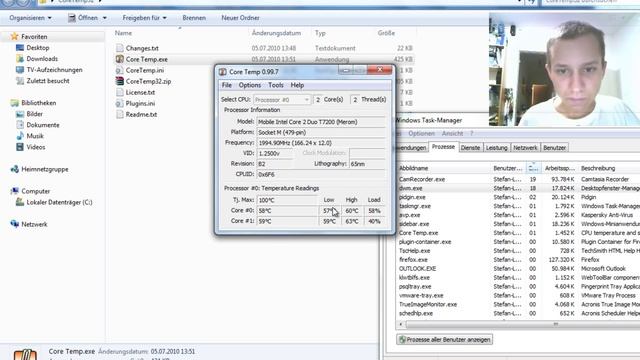Image resolution: width=640 pixels, height=360 pixels.
Task: Click the Netzwerk icon in the sidebar
Action: click(15, 224)
